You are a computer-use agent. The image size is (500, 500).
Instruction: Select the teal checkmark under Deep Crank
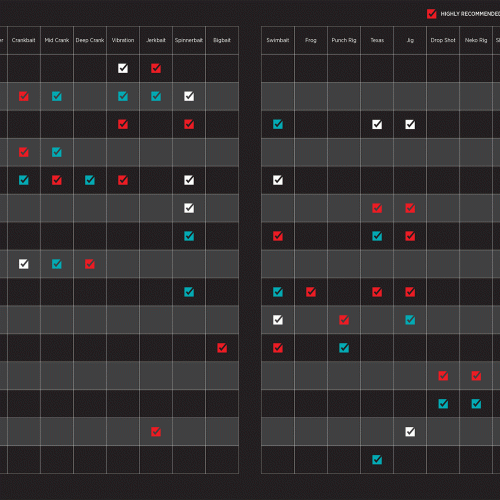(x=90, y=180)
